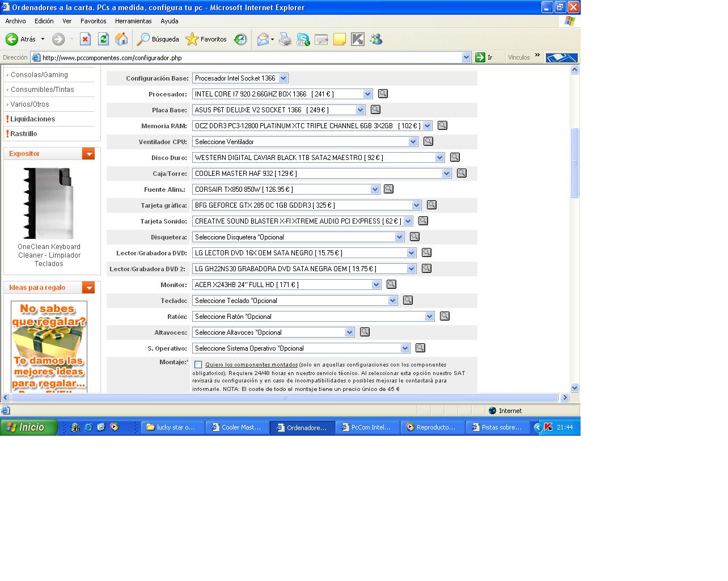728x581 pixels.
Task: Click the Ir go button
Action: tap(484, 57)
